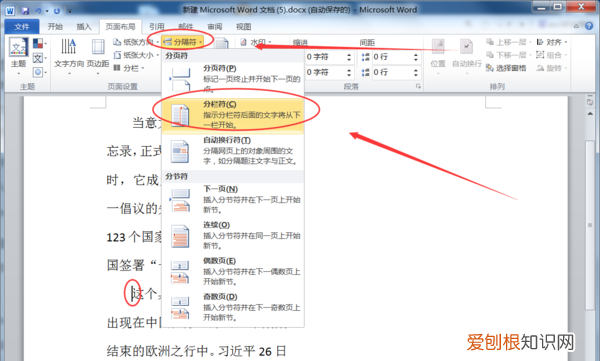Click the Text Wrapping break icon

tap(180, 151)
